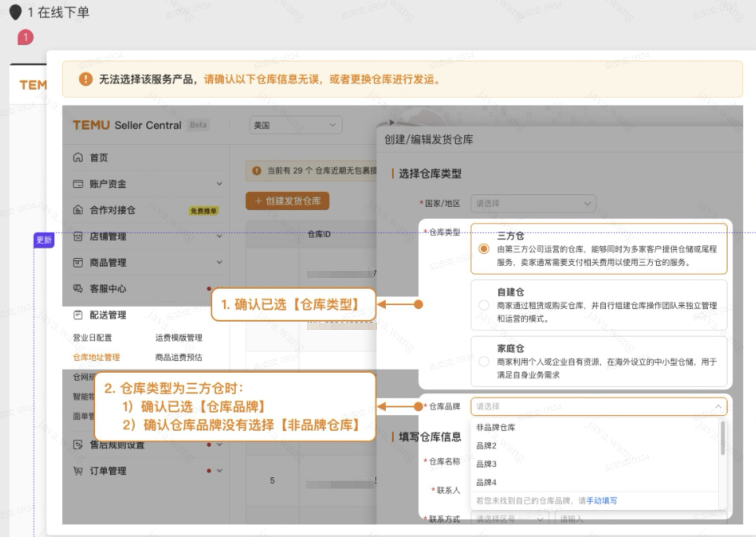Screen dimensions: 756x537
Task: Select the 三方仓 radio button
Action: tap(483, 249)
